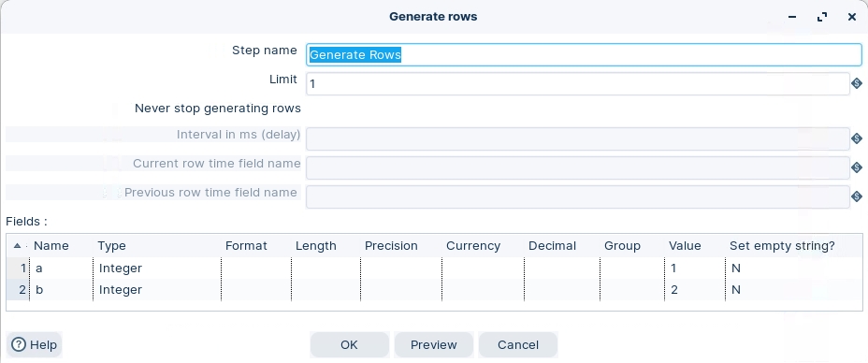The width and height of the screenshot is (868, 363).
Task: Click the Preview button
Action: pyautogui.click(x=433, y=344)
